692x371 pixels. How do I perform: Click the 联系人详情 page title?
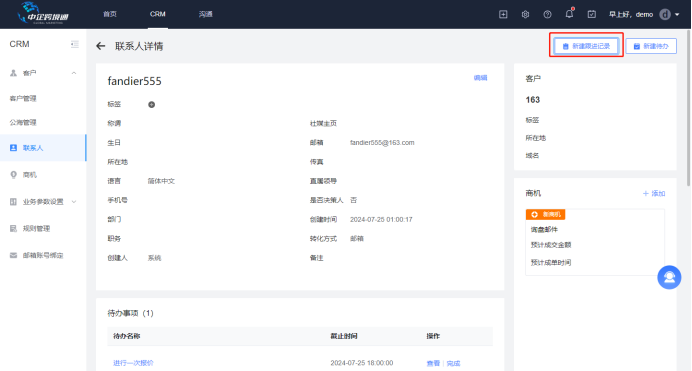[x=139, y=46]
